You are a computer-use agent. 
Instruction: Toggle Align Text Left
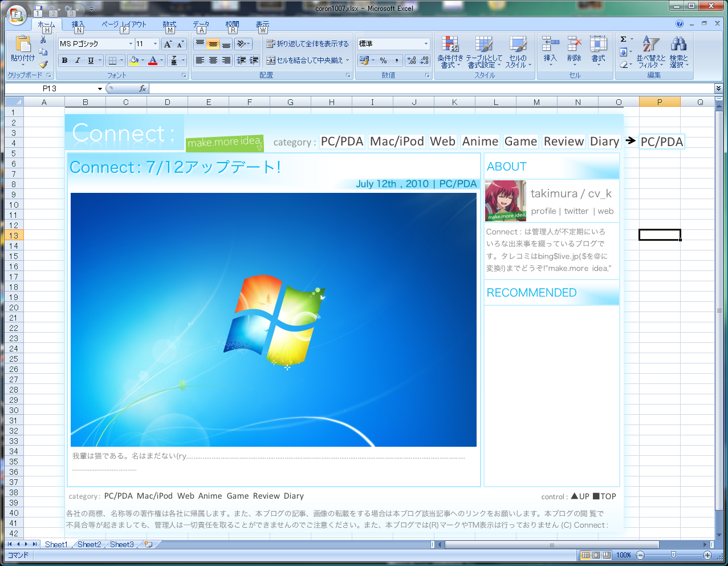point(200,60)
